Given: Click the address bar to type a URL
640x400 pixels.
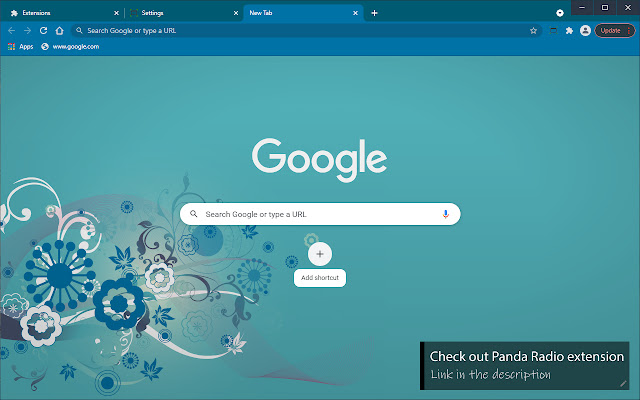Looking at the screenshot, I should pyautogui.click(x=306, y=31).
